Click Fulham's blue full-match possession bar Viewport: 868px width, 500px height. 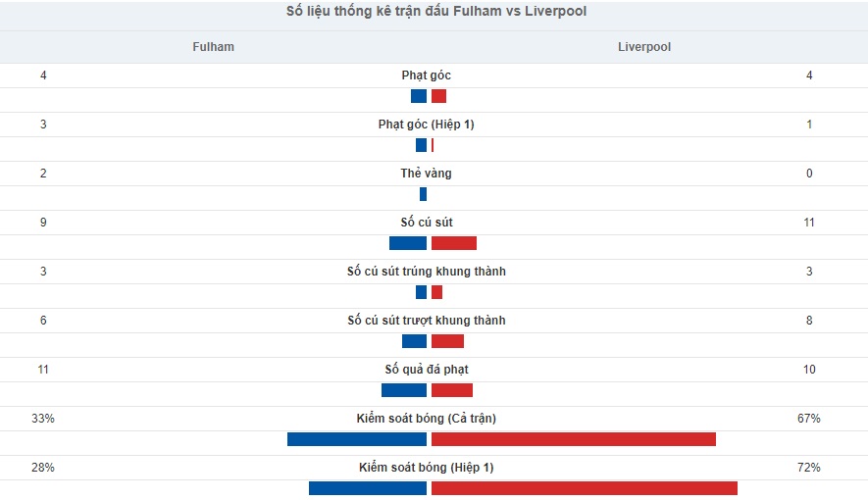pos(357,439)
